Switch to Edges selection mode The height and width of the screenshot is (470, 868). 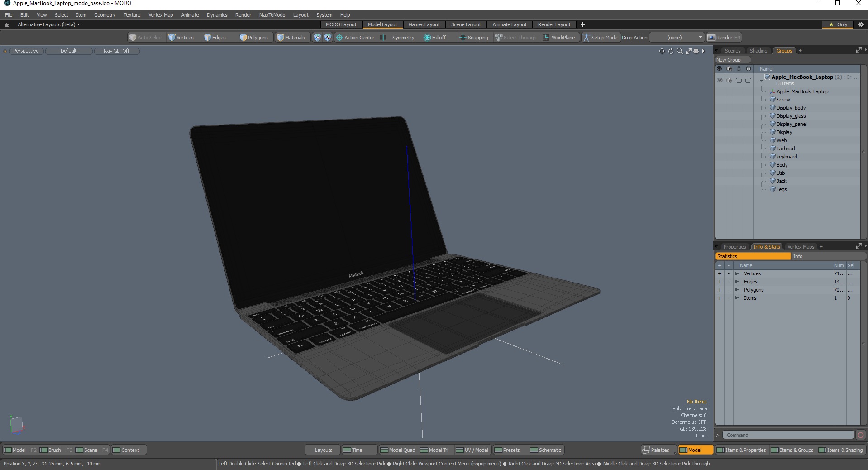pos(215,38)
